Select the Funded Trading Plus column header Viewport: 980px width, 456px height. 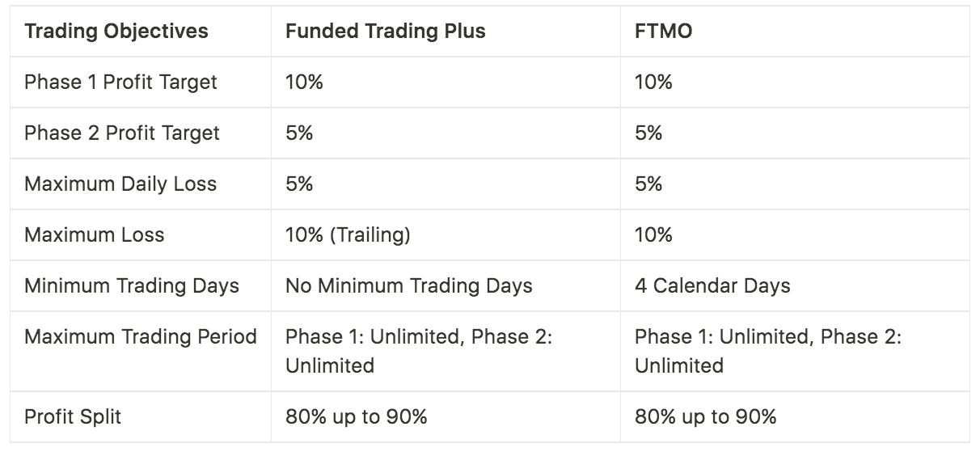pos(386,32)
